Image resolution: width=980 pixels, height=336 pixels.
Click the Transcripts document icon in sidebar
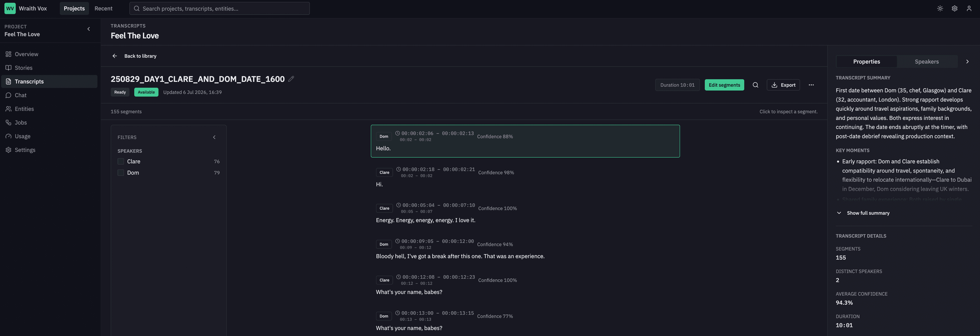point(8,81)
